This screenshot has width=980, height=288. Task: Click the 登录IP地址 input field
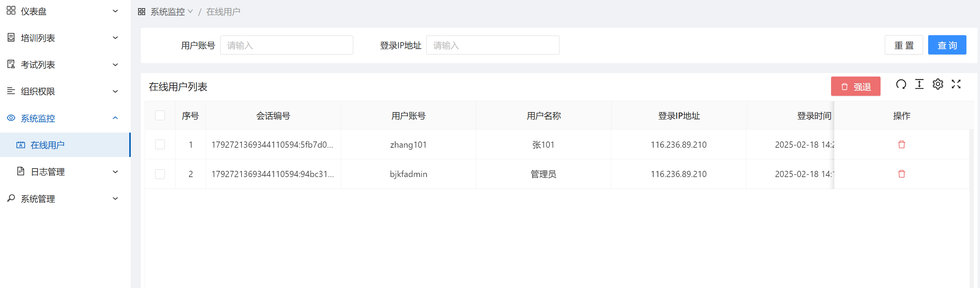click(x=493, y=45)
